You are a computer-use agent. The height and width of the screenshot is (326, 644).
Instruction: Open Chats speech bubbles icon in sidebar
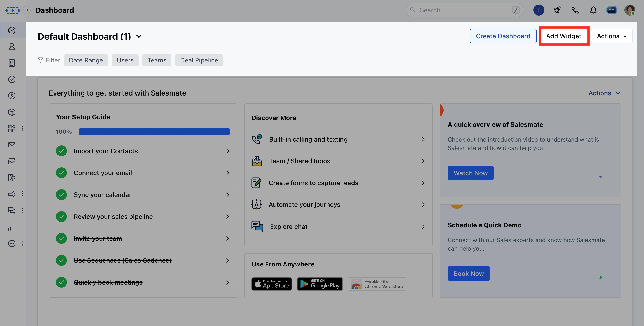[x=12, y=210]
